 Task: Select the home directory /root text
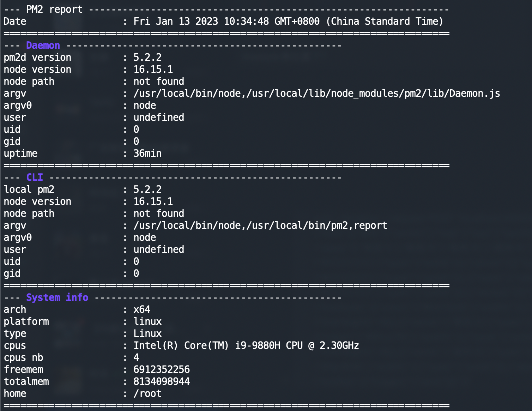point(147,393)
